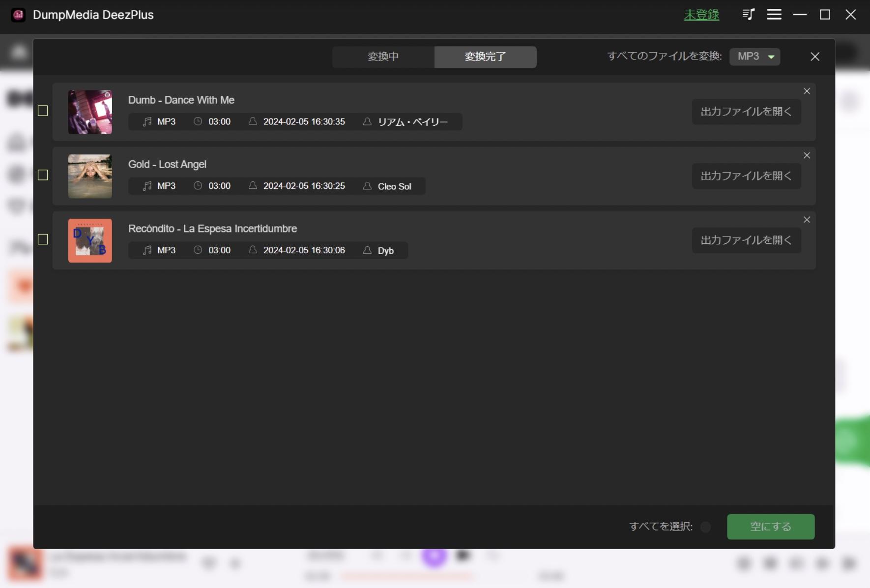Click artist icon next to Dyb
The height and width of the screenshot is (588, 870).
[367, 250]
